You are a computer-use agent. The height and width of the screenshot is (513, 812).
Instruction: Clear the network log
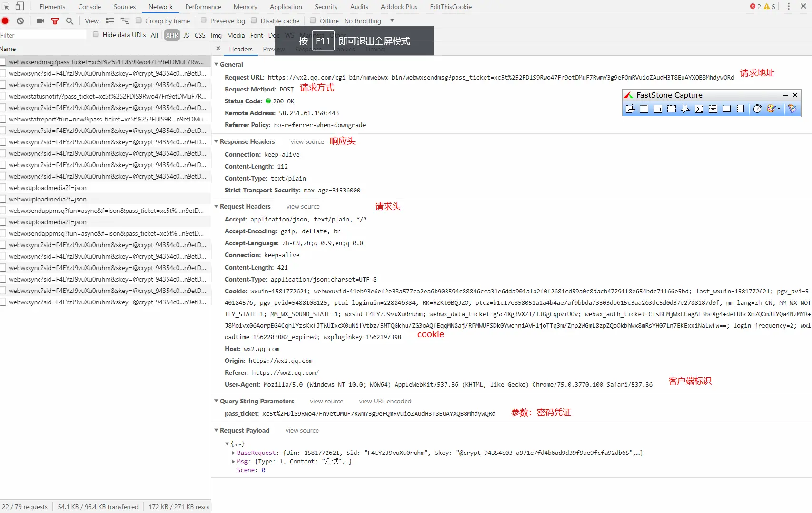pos(20,21)
